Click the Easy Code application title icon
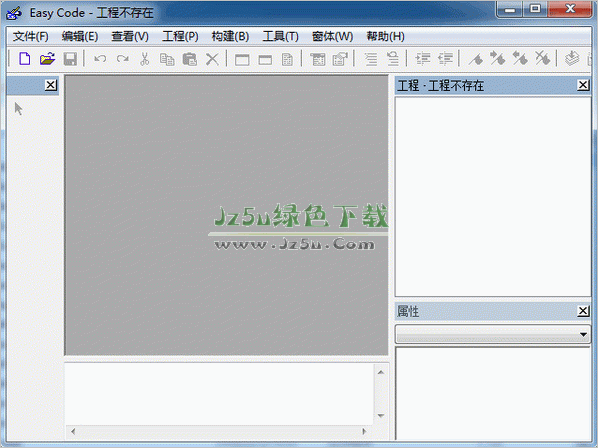Screen dimensions: 598x448 click(14, 13)
